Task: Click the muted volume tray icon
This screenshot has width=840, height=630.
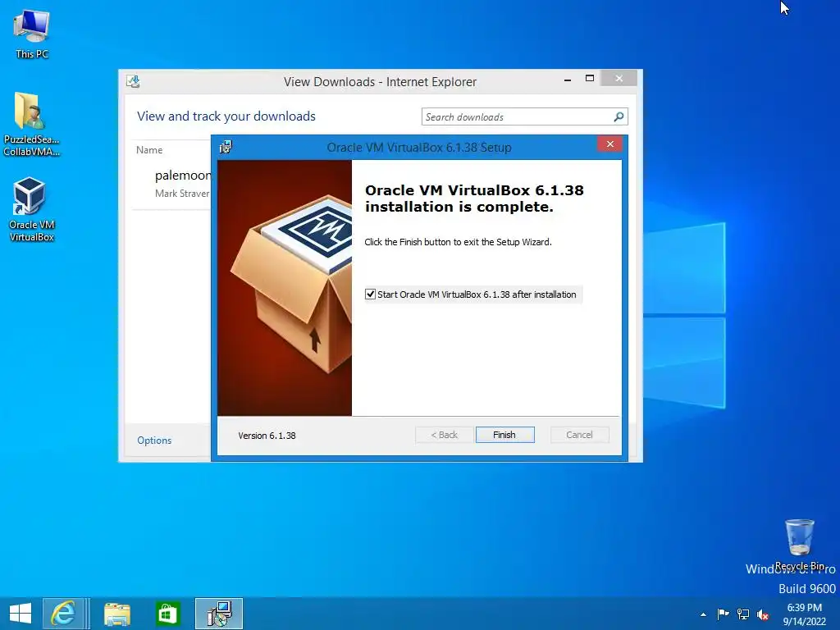Action: [x=763, y=614]
